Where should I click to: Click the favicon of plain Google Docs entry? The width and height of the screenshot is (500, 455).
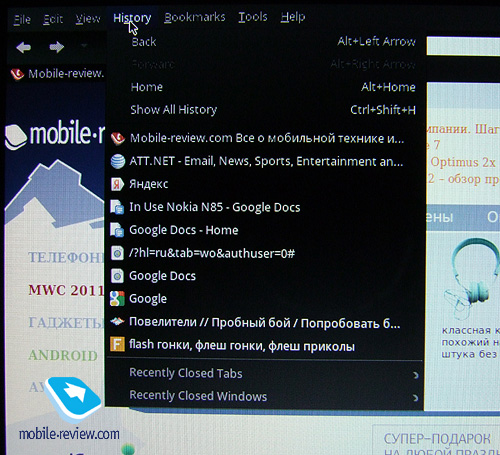[117, 276]
